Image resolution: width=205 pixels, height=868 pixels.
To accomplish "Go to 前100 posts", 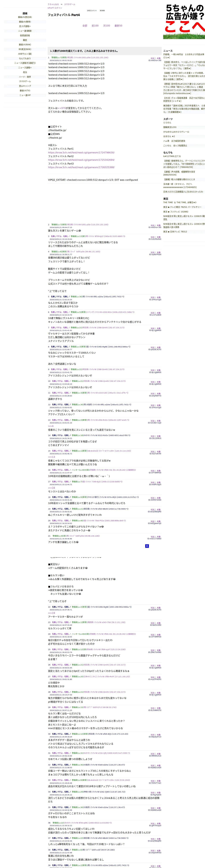I will [x=95, y=26].
